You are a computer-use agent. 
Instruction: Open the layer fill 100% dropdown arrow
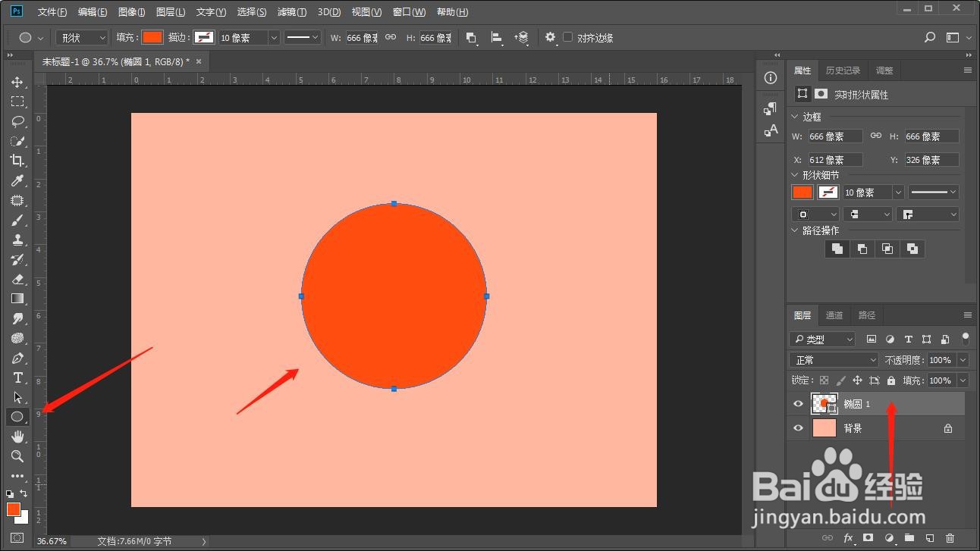(963, 380)
